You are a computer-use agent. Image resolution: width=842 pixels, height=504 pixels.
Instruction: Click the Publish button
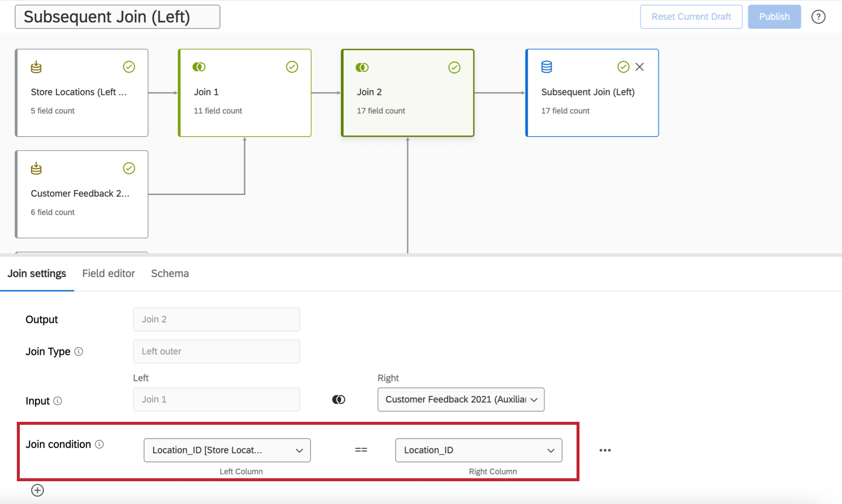(774, 17)
